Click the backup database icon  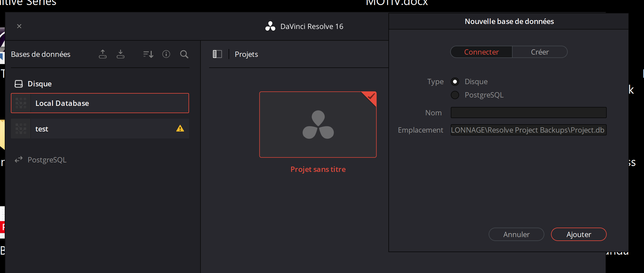(103, 54)
